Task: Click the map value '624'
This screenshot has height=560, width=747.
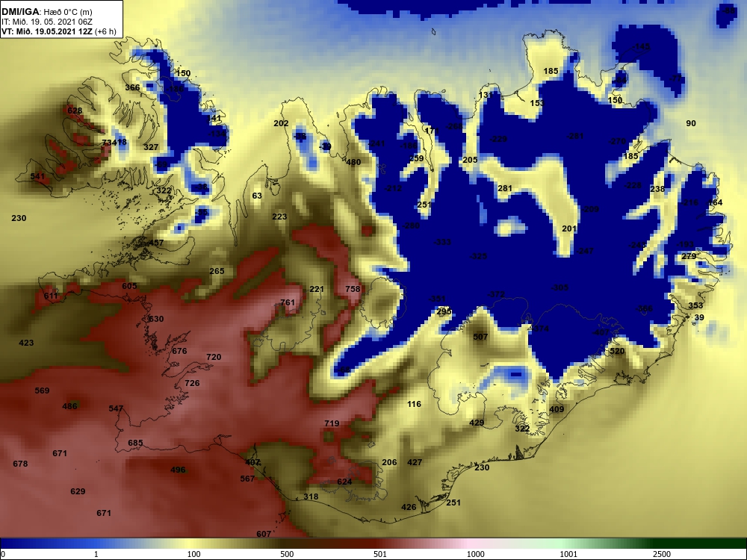Action: click(x=344, y=482)
